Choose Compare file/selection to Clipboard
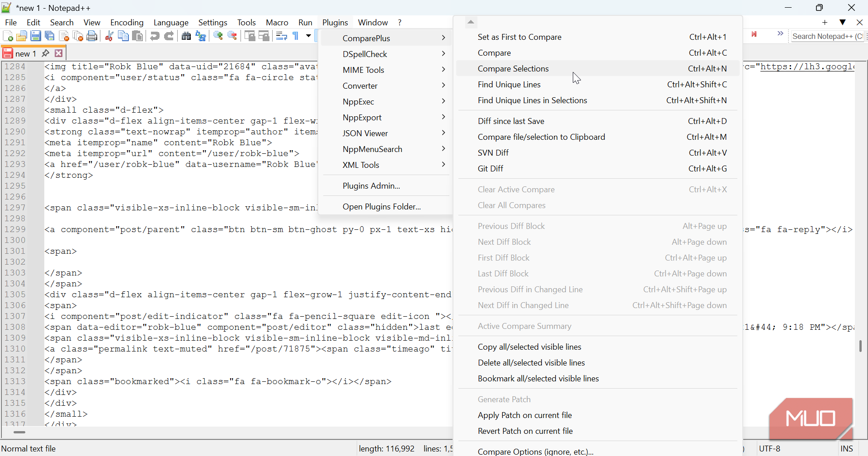Screen dimensions: 868x456 click(x=598, y=137)
